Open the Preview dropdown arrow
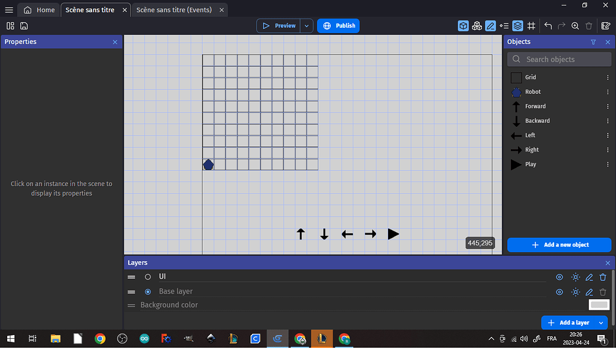This screenshot has height=364, width=616. (306, 26)
